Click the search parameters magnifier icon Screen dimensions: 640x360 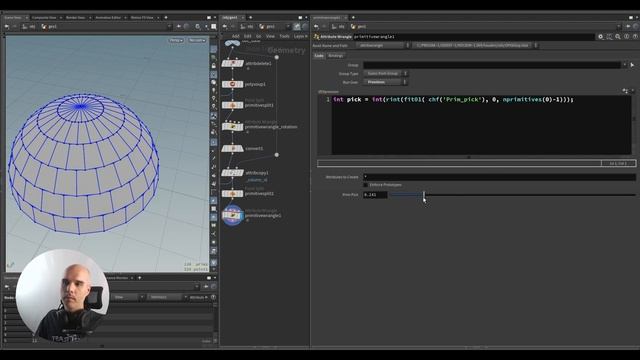[x=618, y=37]
